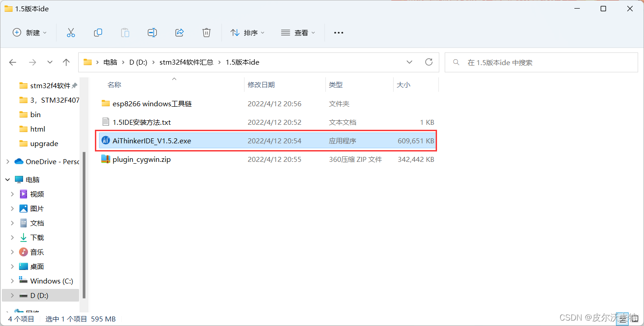The image size is (644, 326).
Task: Click the search box for 1.5版本ide
Action: [x=541, y=62]
